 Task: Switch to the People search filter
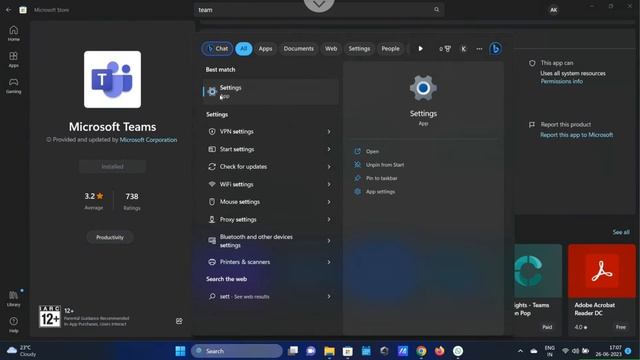coord(390,49)
